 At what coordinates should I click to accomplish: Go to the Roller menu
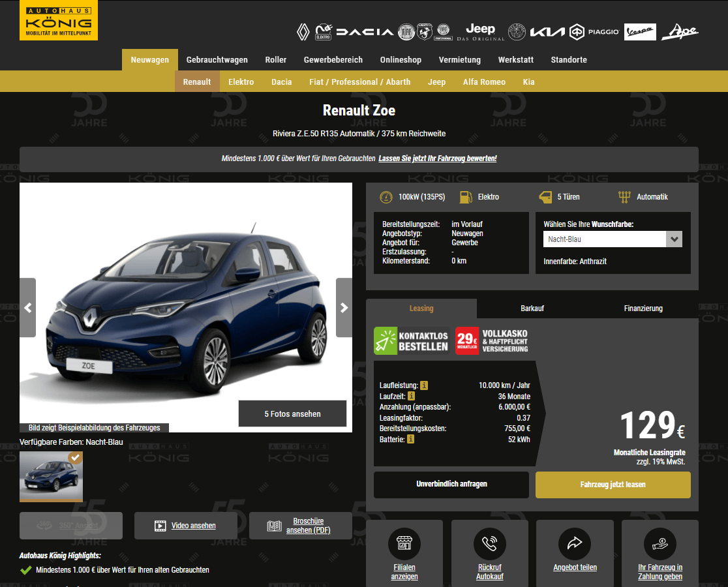tap(276, 60)
